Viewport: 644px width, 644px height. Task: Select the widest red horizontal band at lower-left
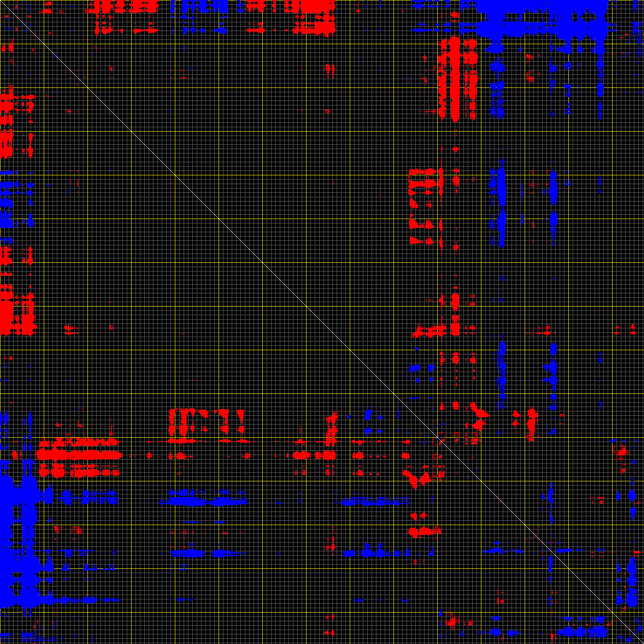point(79,455)
